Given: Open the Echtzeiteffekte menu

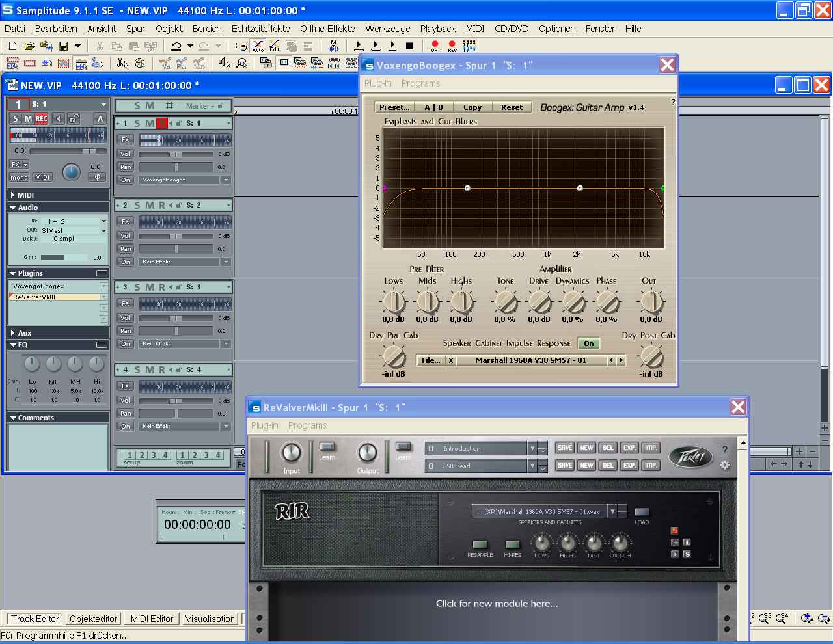Looking at the screenshot, I should 261,29.
